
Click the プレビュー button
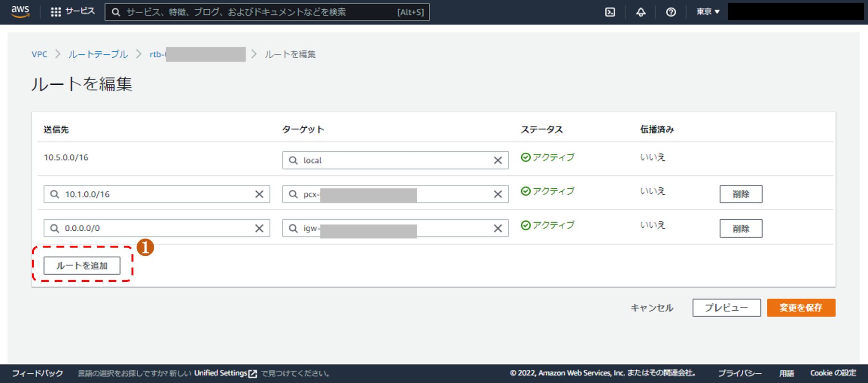(726, 308)
